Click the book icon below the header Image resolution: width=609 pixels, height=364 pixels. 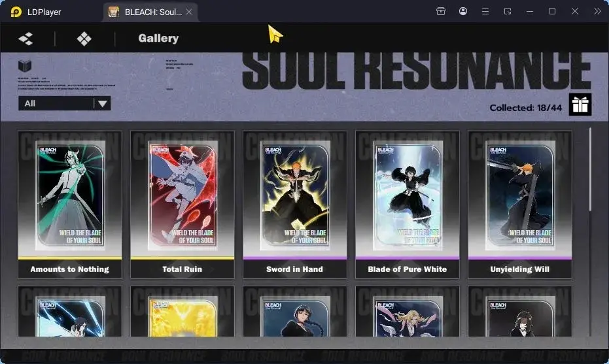click(x=25, y=65)
